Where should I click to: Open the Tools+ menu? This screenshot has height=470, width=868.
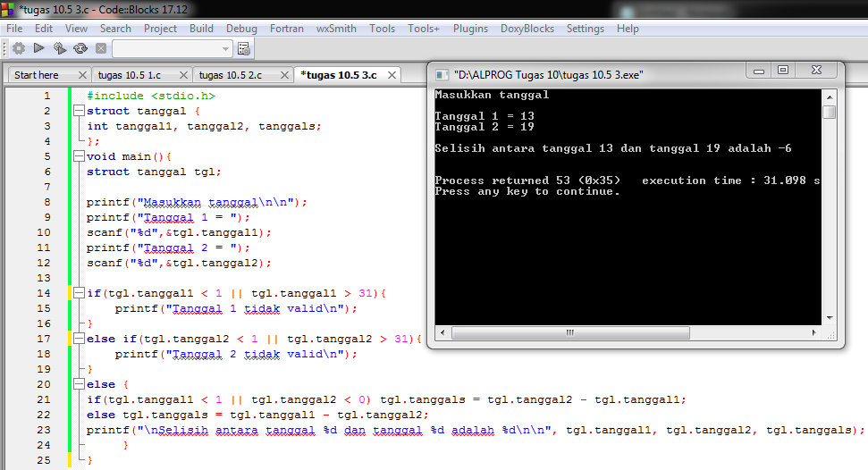click(424, 29)
